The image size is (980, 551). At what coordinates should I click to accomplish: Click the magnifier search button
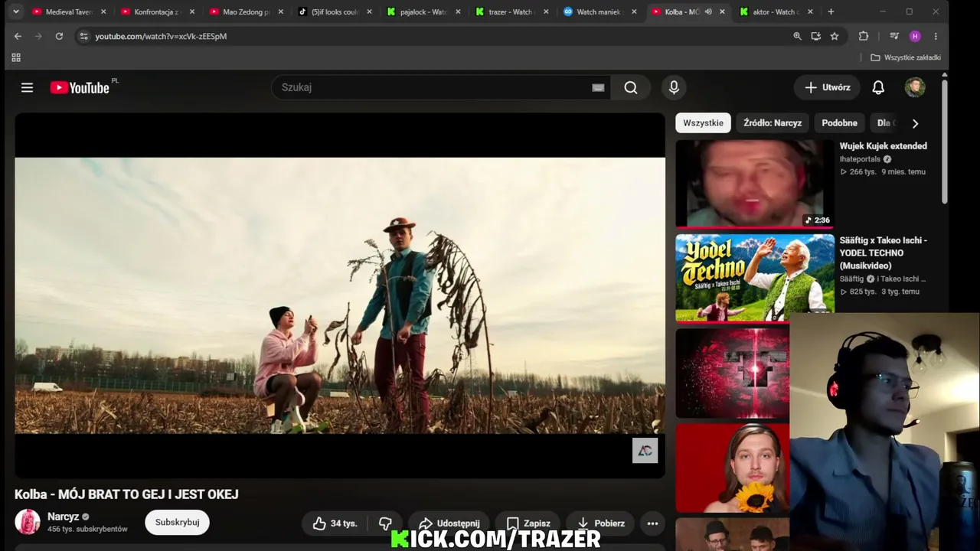click(x=630, y=87)
